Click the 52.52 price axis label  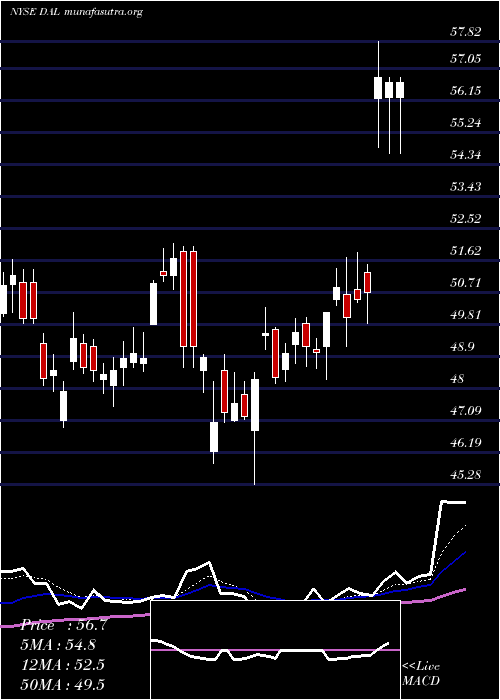click(x=466, y=219)
